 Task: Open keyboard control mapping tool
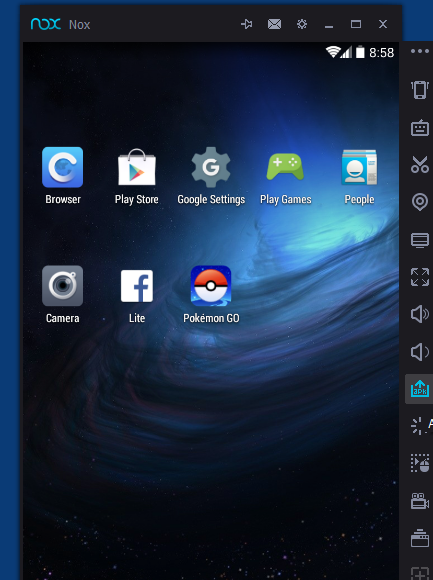pos(420,128)
